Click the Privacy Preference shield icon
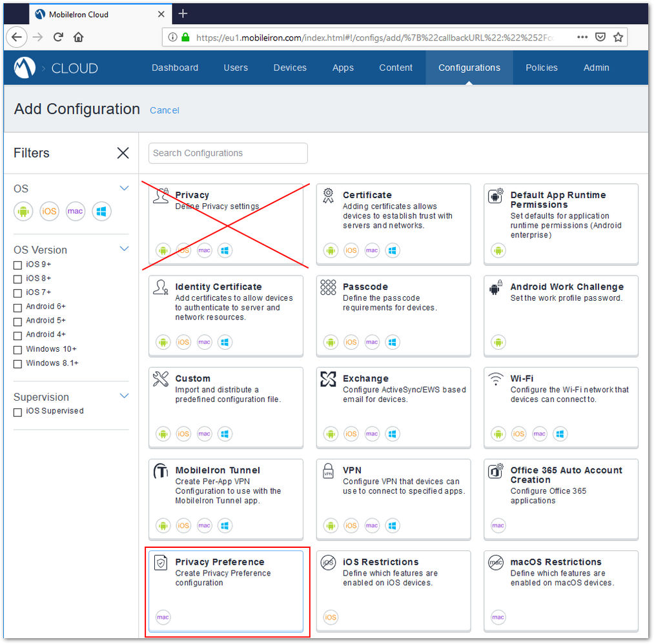Screen dimensions: 654x644 point(161,562)
